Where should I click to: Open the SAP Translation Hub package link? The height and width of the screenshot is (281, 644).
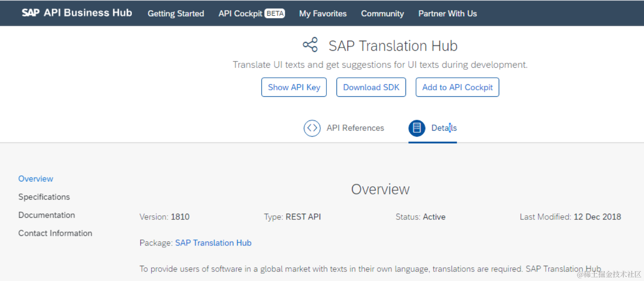[x=213, y=243]
